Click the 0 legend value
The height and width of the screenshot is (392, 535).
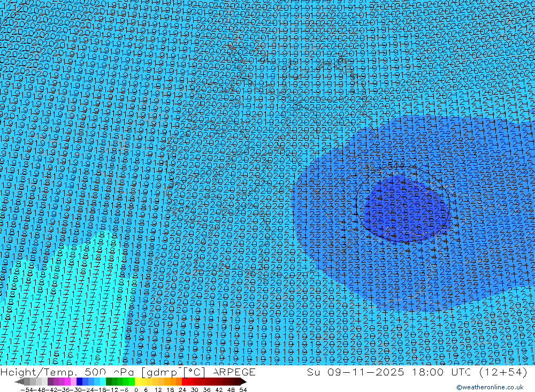[x=136, y=390]
